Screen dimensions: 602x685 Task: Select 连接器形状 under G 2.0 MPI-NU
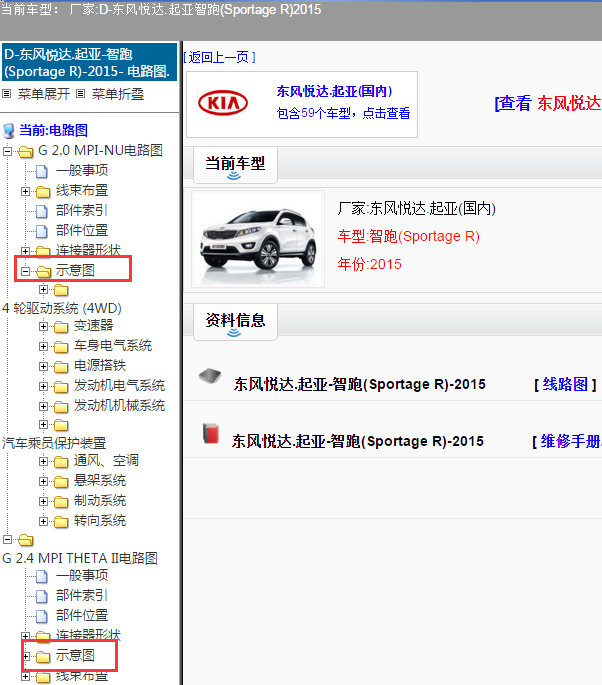[88, 250]
